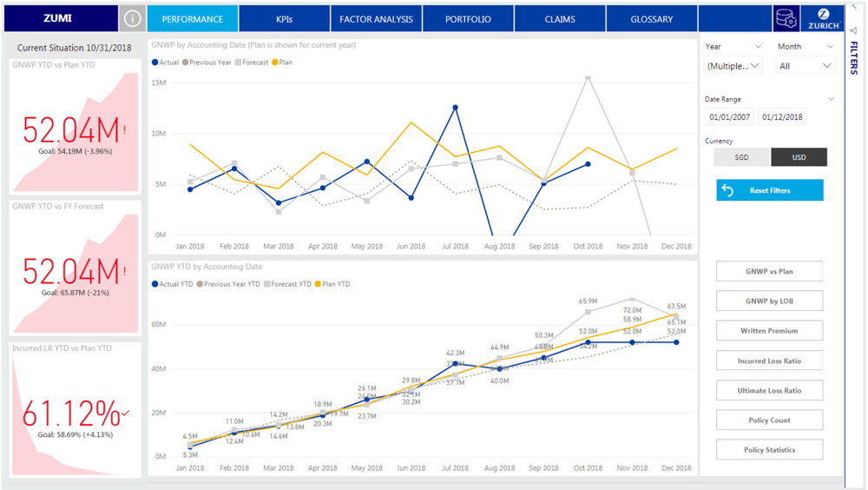Switch currency to SGD
Screen dimensions: 868x490
pos(741,157)
